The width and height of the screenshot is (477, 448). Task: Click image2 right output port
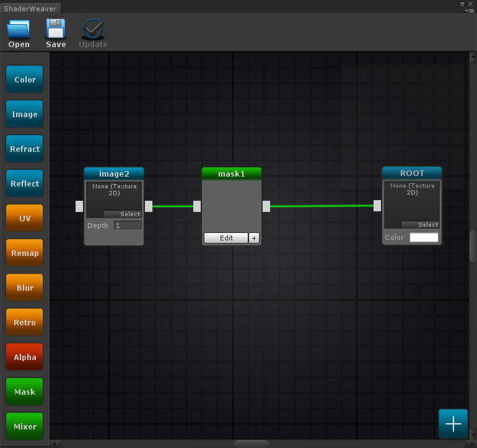coord(149,206)
